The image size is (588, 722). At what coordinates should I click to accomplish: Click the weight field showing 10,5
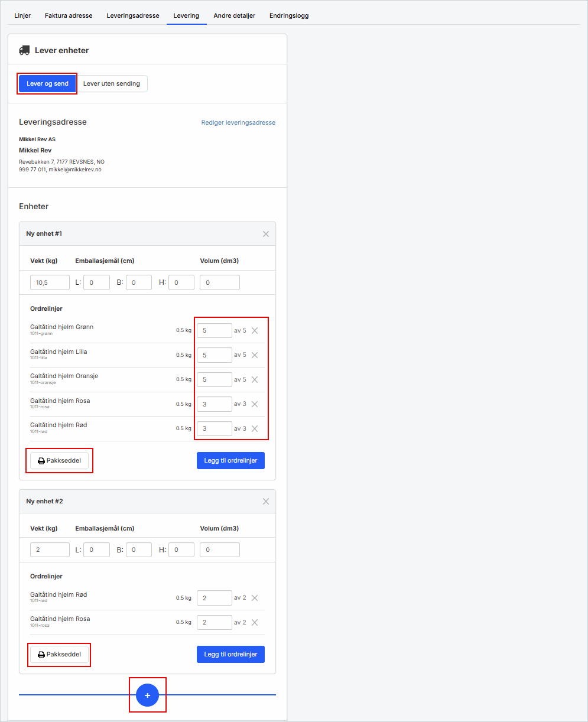tap(50, 283)
